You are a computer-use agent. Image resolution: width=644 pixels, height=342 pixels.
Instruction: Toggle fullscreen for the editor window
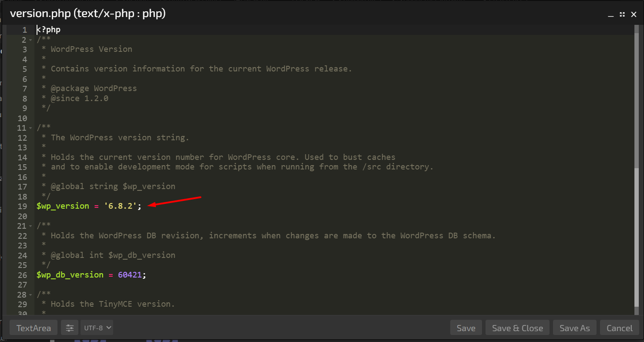pyautogui.click(x=622, y=14)
